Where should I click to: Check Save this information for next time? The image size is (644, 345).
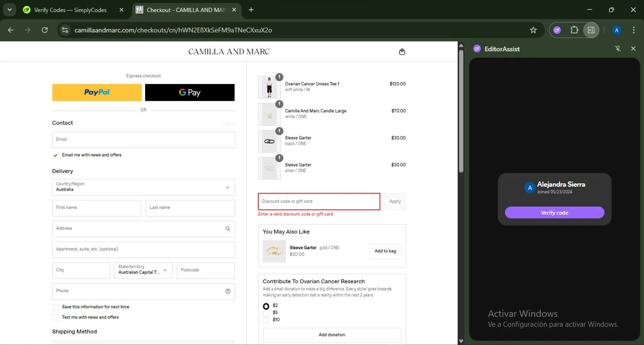pos(56,307)
